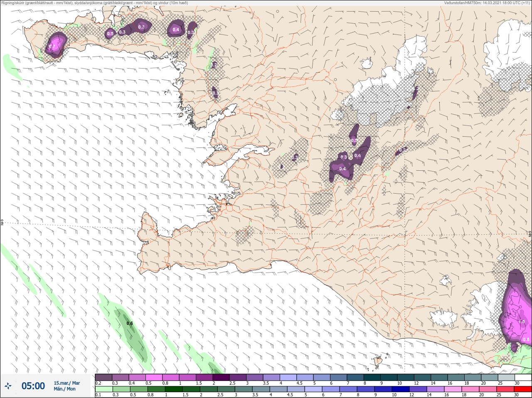Click the snow legend swatch between 25 and 30

point(507,377)
